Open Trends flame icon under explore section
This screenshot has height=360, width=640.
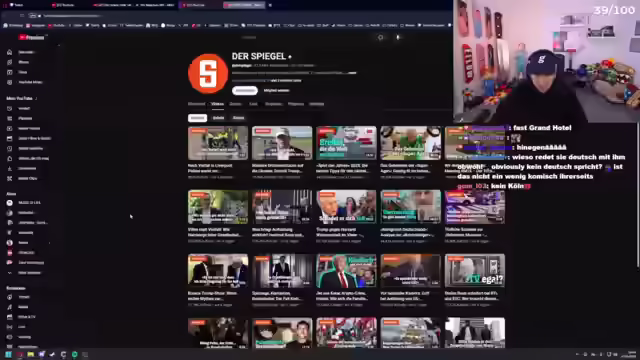tap(9, 297)
